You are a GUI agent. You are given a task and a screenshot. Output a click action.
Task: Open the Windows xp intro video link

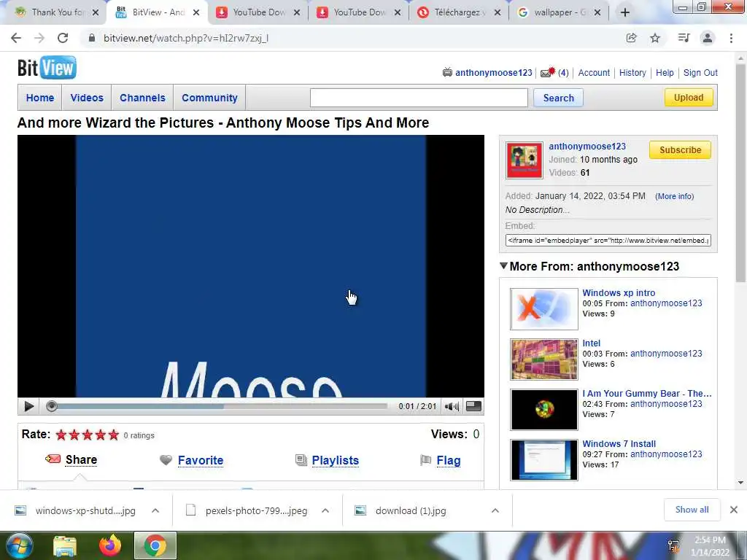coord(619,293)
